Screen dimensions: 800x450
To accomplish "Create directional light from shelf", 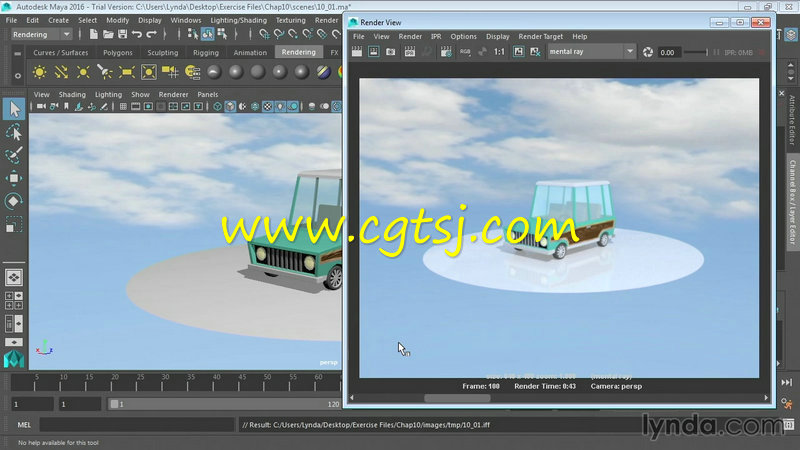I will (61, 72).
